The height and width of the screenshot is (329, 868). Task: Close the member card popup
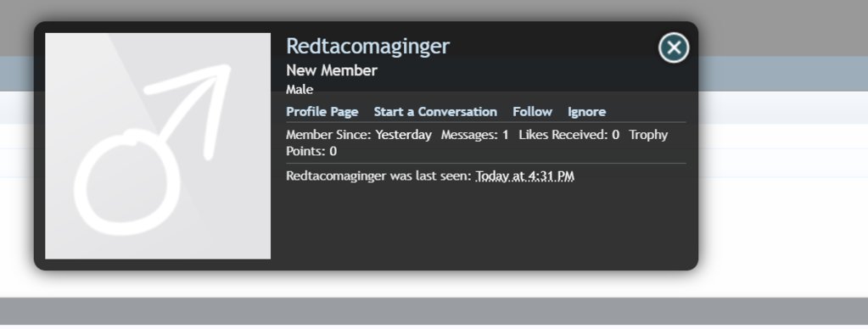pos(674,48)
